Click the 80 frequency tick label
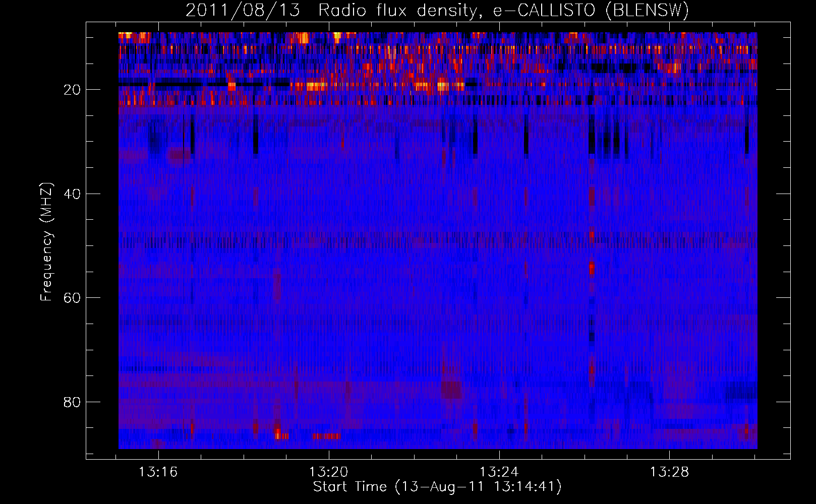Image resolution: width=816 pixels, height=504 pixels. (x=73, y=403)
